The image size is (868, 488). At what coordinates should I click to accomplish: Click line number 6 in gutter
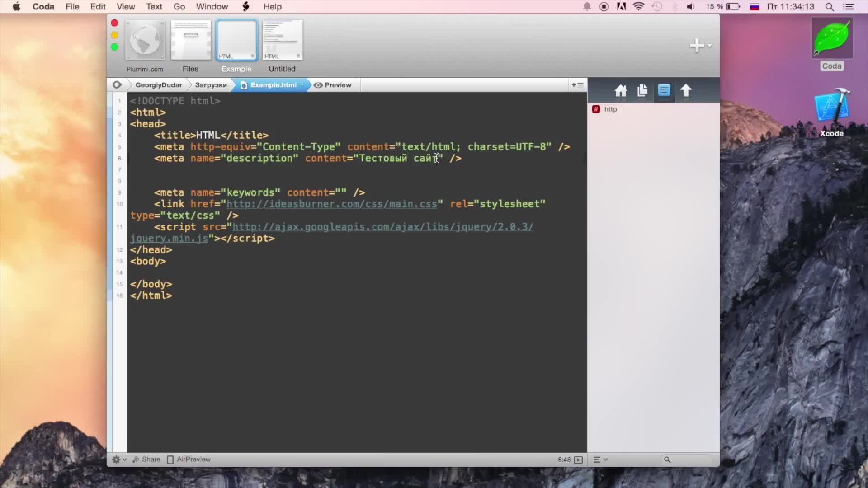(x=119, y=158)
